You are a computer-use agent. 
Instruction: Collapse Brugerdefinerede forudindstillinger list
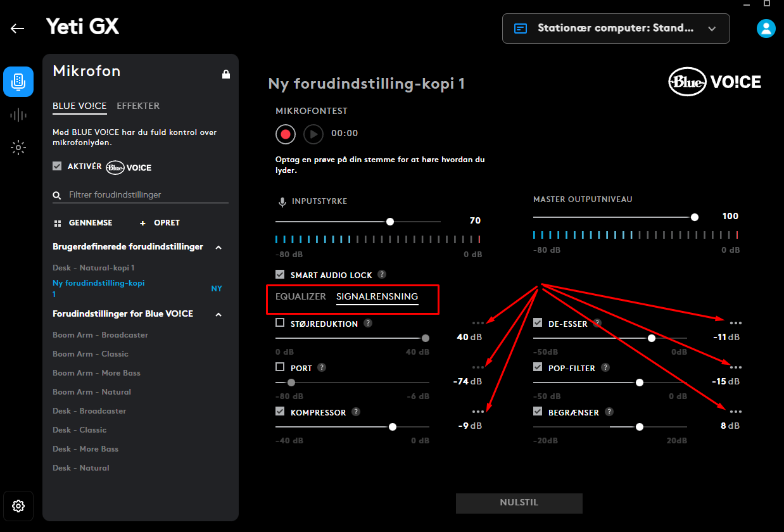(218, 247)
